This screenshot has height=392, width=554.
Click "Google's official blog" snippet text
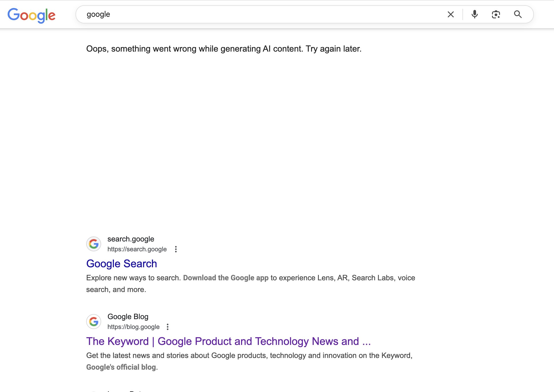click(x=121, y=367)
